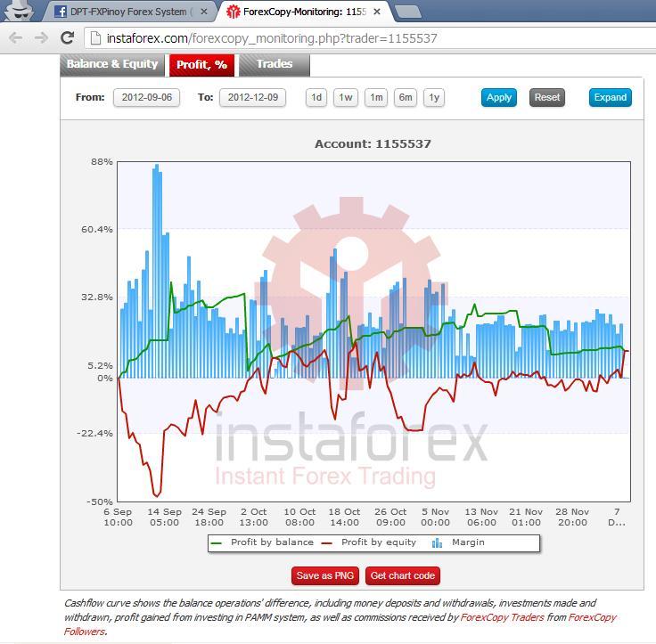
Task: Click the 6 Sep 10:00 axis label
Action: click(x=118, y=518)
